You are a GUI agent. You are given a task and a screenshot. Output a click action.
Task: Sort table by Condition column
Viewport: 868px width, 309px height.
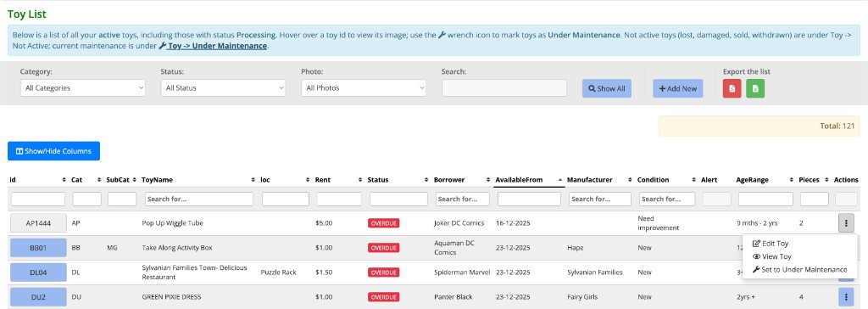[693, 180]
